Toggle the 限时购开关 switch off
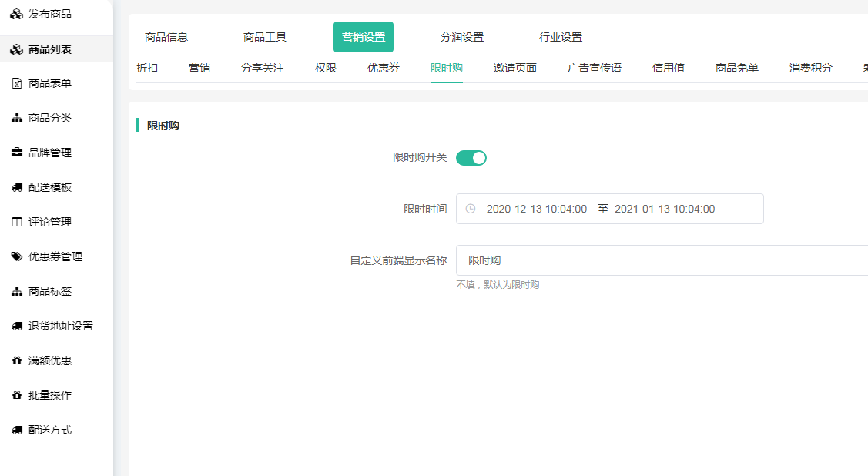 (x=471, y=158)
